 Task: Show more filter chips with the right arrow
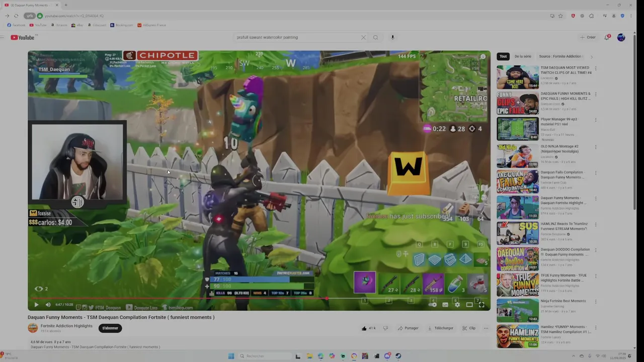point(592,56)
